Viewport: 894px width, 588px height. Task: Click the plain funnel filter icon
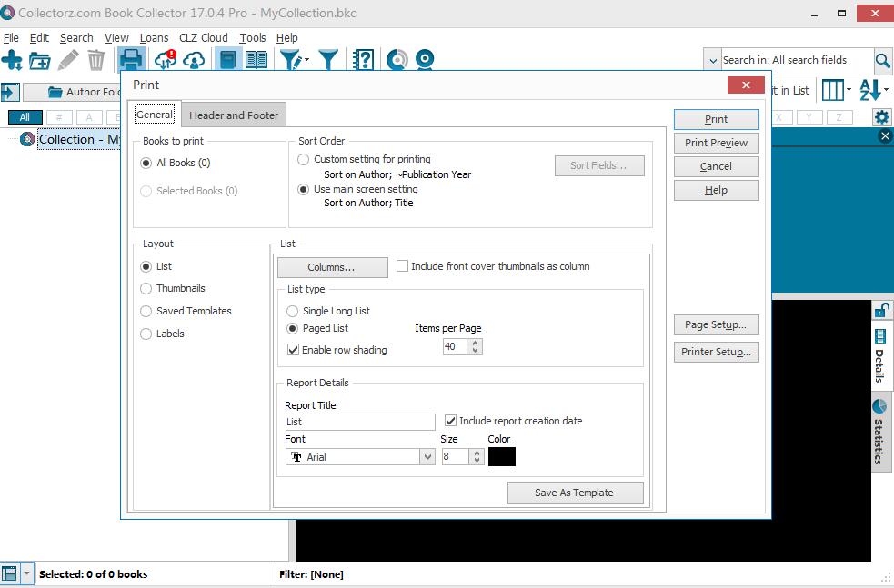328,61
